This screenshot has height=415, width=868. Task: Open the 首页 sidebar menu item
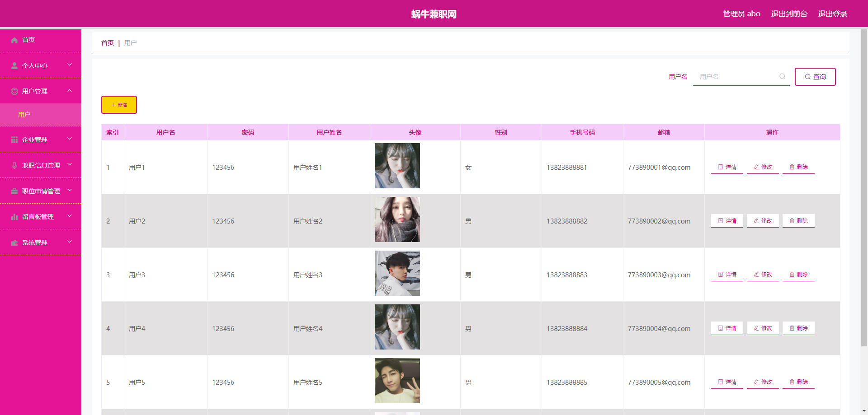tap(41, 40)
